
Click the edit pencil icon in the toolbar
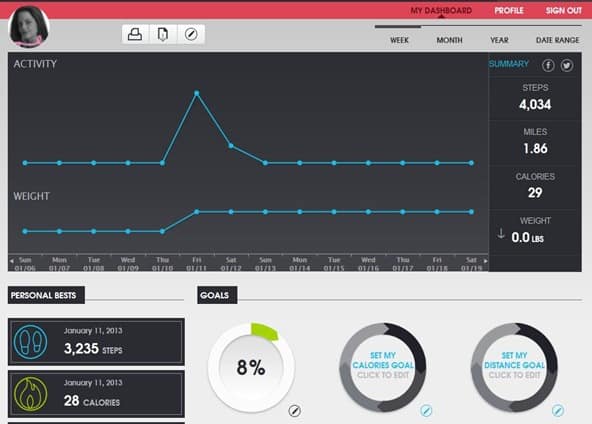pyautogui.click(x=191, y=34)
